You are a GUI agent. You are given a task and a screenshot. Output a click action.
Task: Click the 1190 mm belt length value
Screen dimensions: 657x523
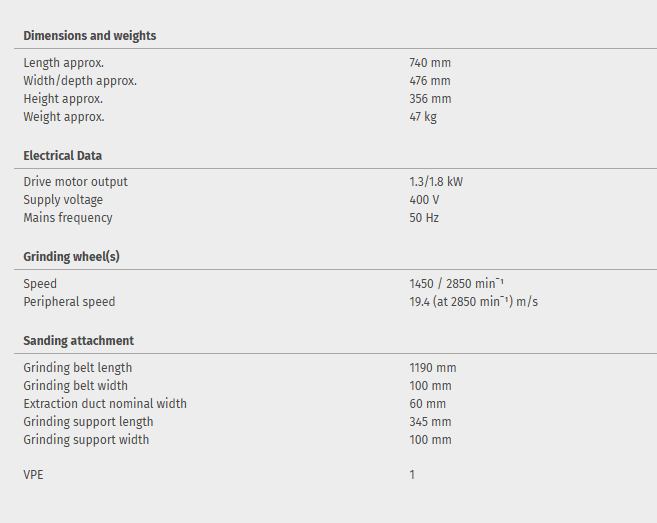point(433,368)
